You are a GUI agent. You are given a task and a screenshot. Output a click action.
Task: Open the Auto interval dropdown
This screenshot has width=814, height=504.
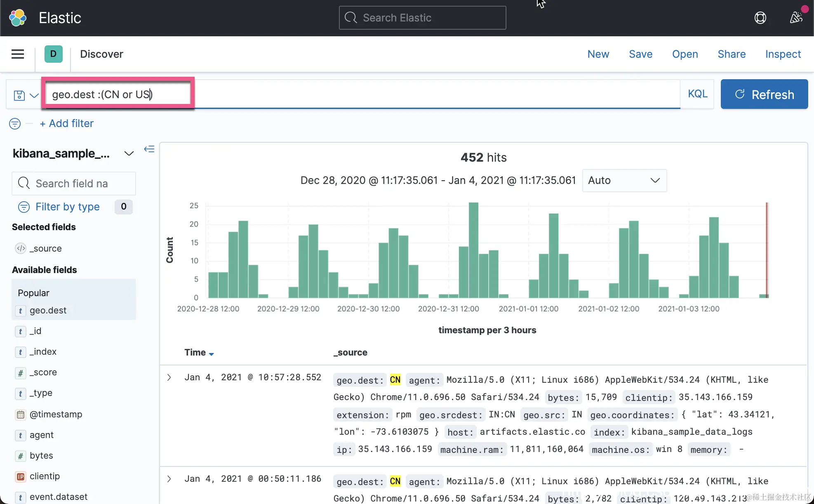coord(624,181)
